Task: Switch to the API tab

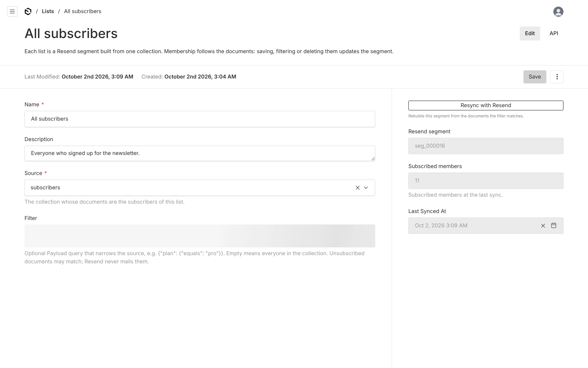Action: tap(553, 34)
